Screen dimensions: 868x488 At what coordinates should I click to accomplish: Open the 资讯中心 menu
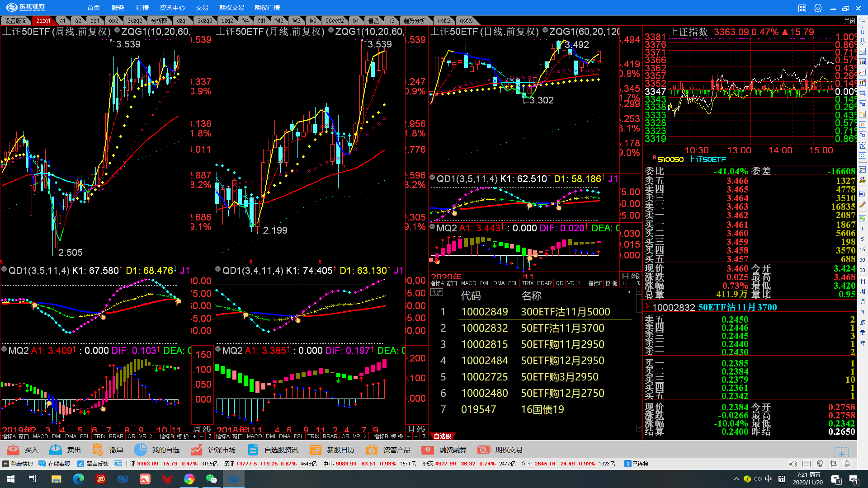(172, 8)
